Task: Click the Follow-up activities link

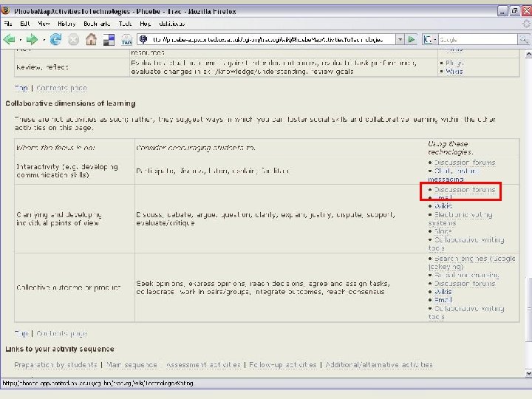Action: point(282,364)
